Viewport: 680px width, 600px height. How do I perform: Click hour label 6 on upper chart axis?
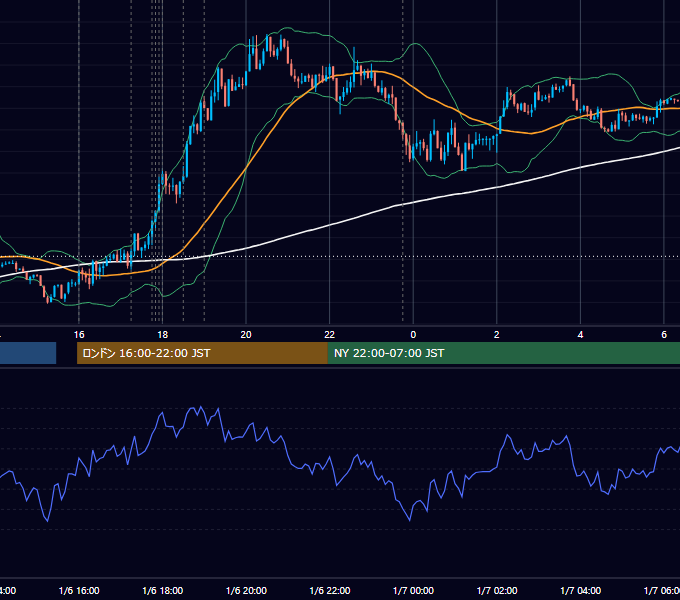(x=664, y=335)
